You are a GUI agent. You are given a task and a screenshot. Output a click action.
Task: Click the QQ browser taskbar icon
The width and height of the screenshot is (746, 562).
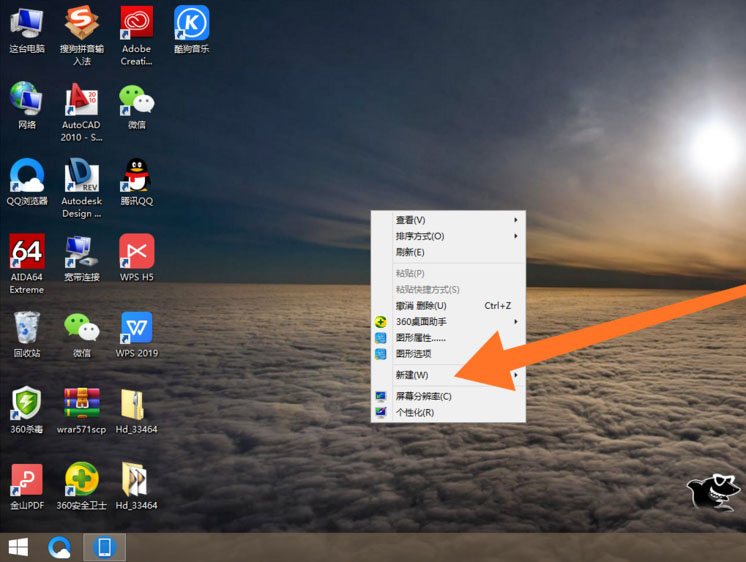59,547
